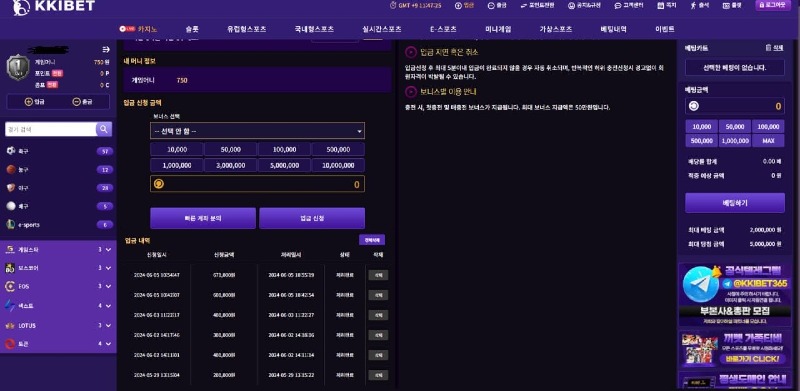Select the 100,000 deposit amount button
The height and width of the screenshot is (391, 800).
coord(284,150)
